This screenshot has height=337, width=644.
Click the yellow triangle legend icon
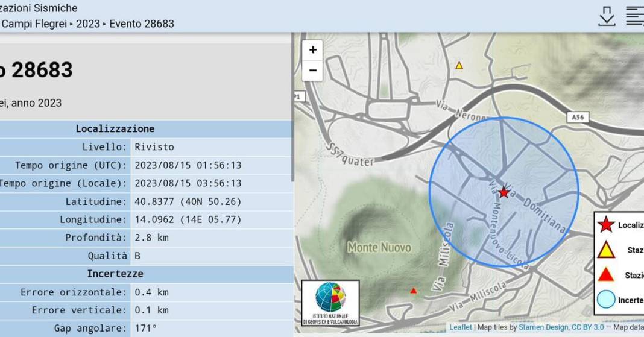pos(605,250)
